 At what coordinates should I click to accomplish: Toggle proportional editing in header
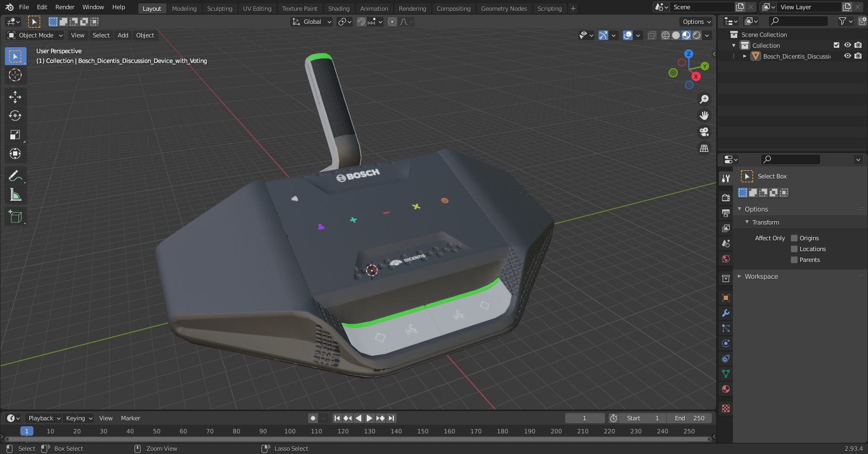coord(392,22)
